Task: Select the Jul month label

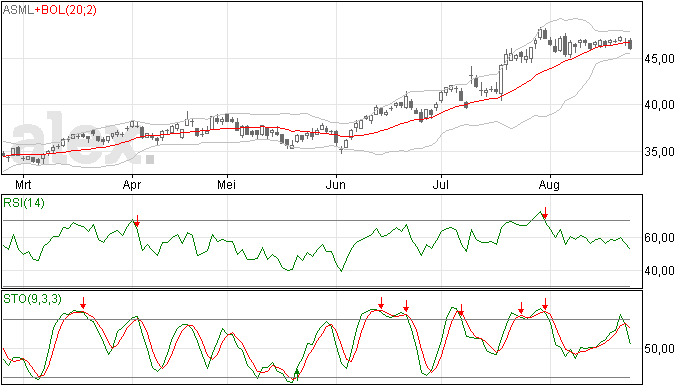Action: pos(440,184)
